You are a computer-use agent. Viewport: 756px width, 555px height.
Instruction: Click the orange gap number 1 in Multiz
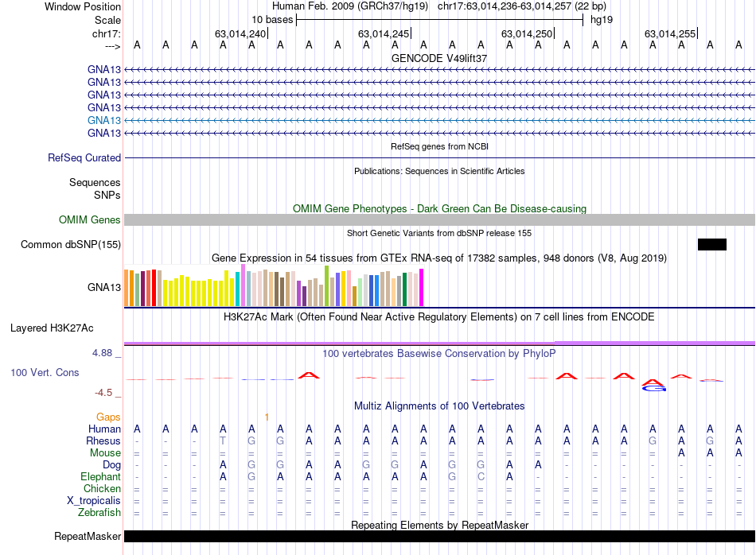coord(267,417)
